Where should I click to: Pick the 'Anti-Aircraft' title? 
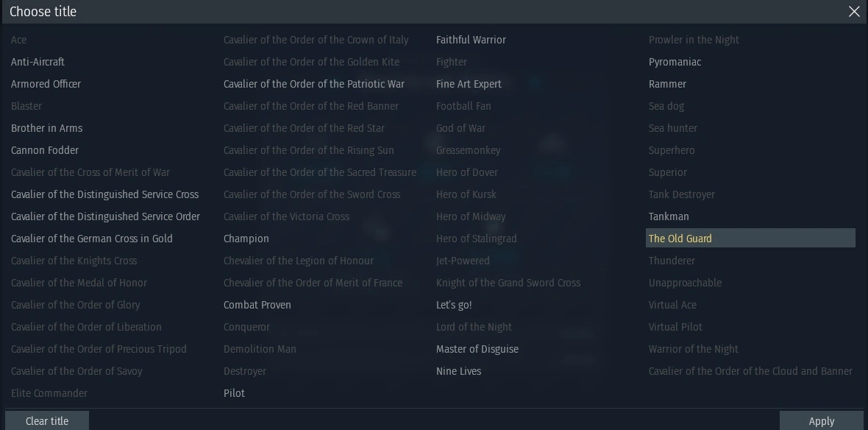tap(38, 62)
